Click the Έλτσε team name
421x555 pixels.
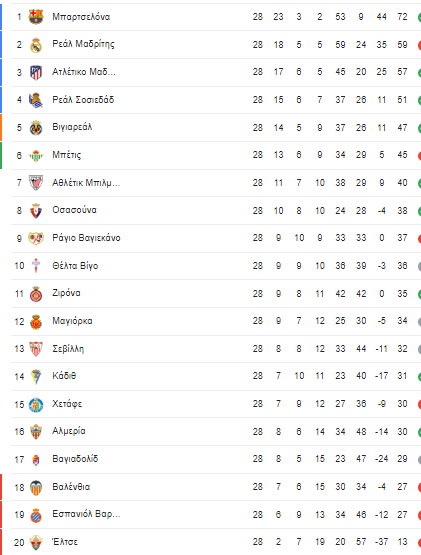(x=65, y=542)
